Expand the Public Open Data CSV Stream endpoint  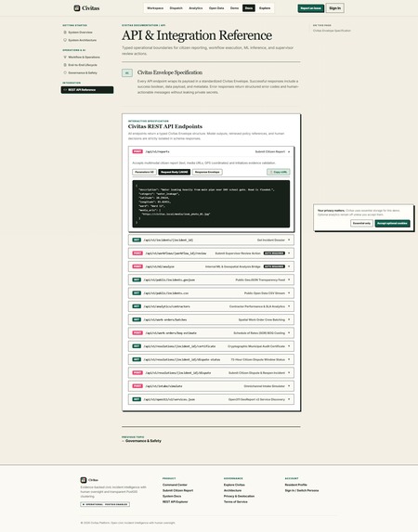(x=211, y=292)
